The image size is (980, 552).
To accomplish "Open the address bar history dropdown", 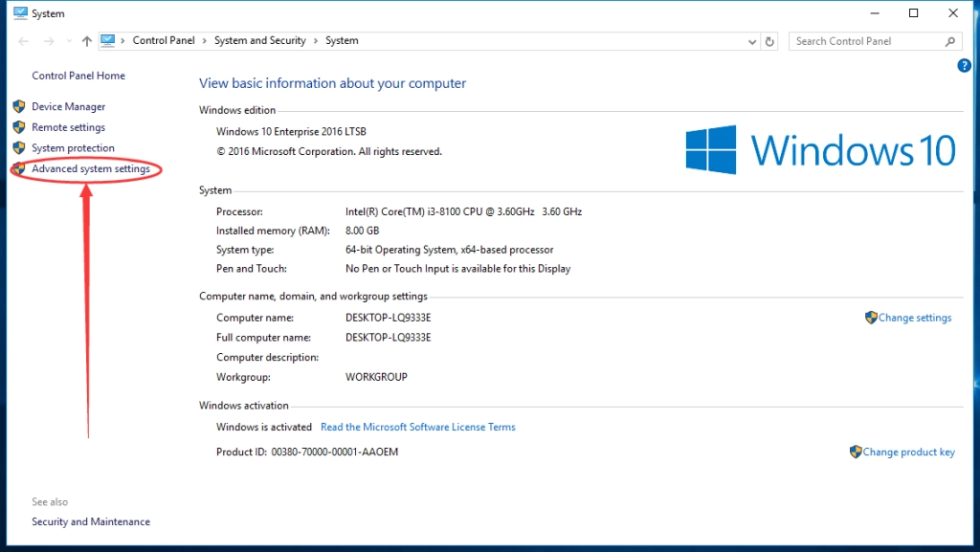I will point(752,42).
